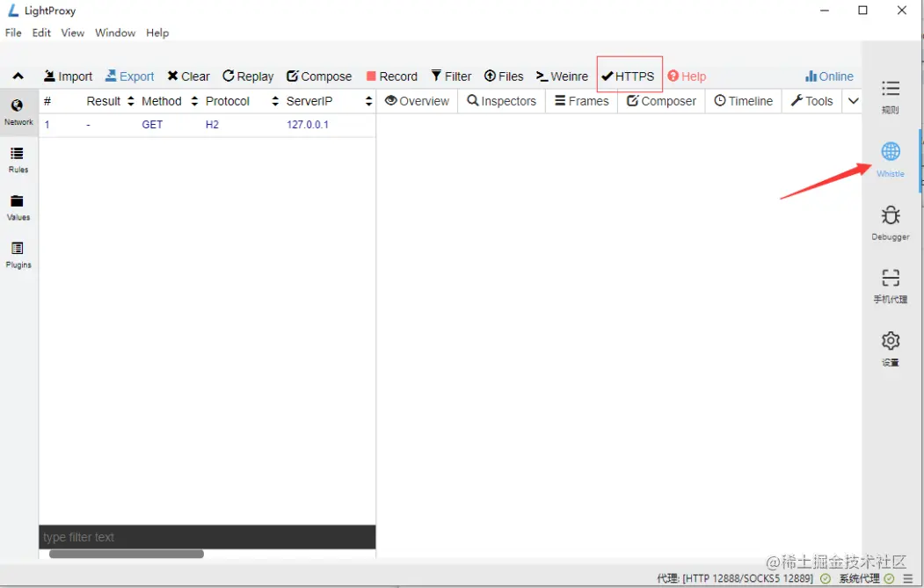Click the proxy port status text
This screenshot has height=588, width=924.
point(736,578)
